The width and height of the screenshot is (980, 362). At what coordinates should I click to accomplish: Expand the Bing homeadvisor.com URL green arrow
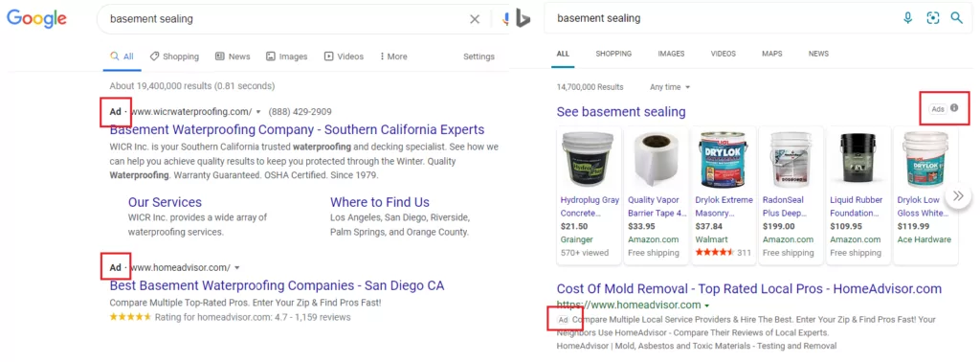[x=707, y=305]
